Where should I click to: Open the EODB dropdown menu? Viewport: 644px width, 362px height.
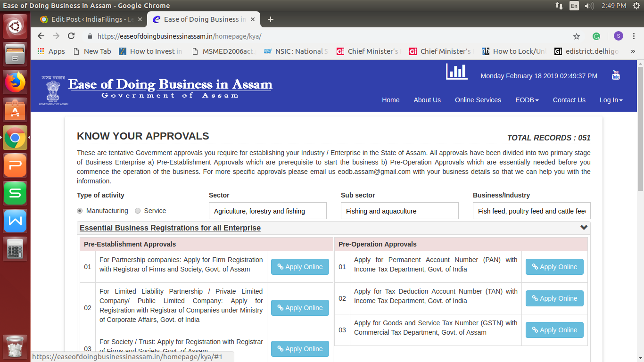click(x=527, y=100)
